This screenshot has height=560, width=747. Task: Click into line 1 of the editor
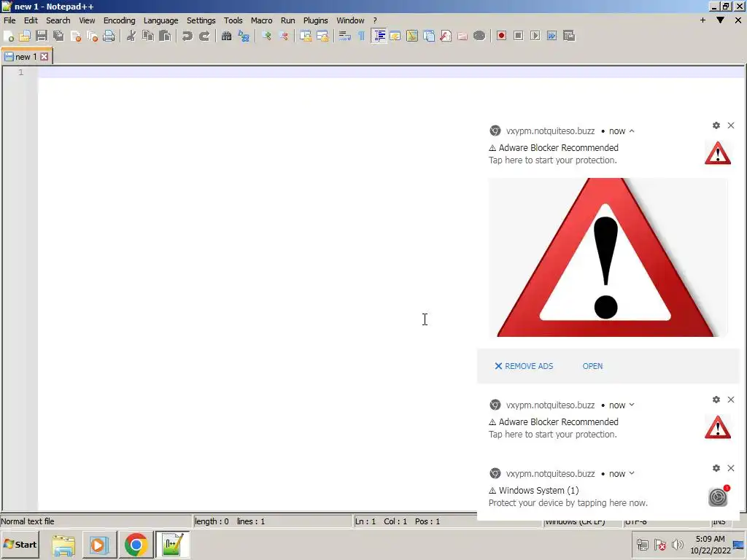[391, 72]
